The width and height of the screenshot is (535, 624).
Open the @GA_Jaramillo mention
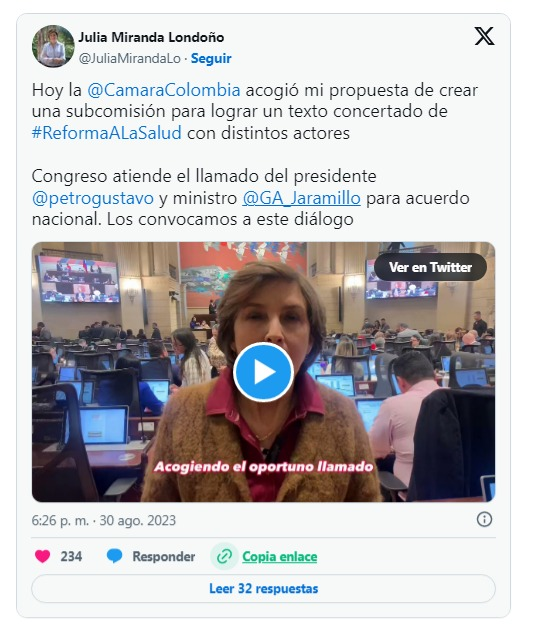[x=301, y=198]
